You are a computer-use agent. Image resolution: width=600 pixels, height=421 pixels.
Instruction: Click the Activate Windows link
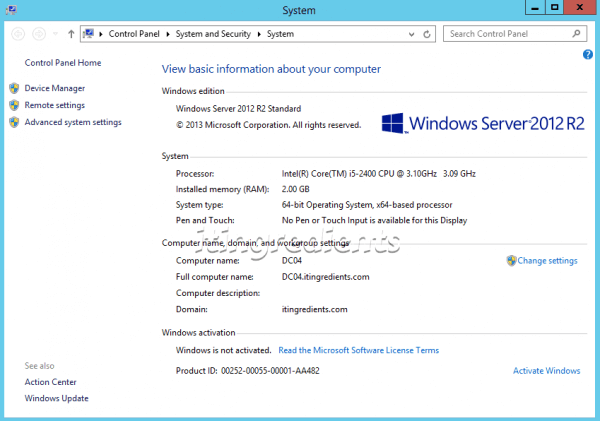(x=546, y=371)
